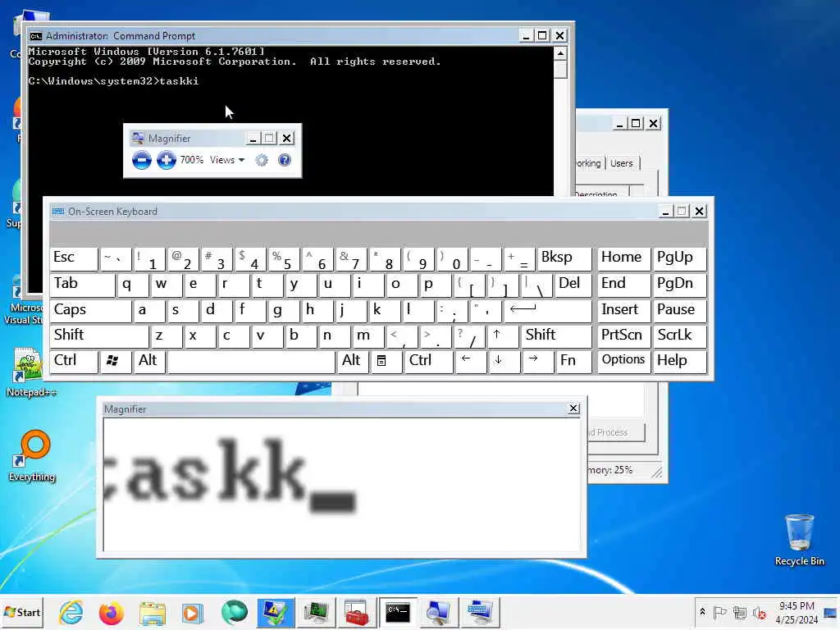This screenshot has width=840, height=630.
Task: Open the red toolbox app on taskbar
Action: pyautogui.click(x=357, y=612)
